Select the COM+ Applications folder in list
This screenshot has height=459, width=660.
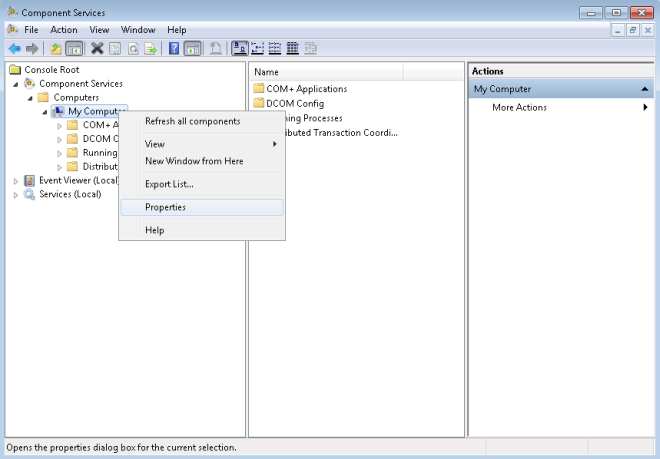pos(306,90)
